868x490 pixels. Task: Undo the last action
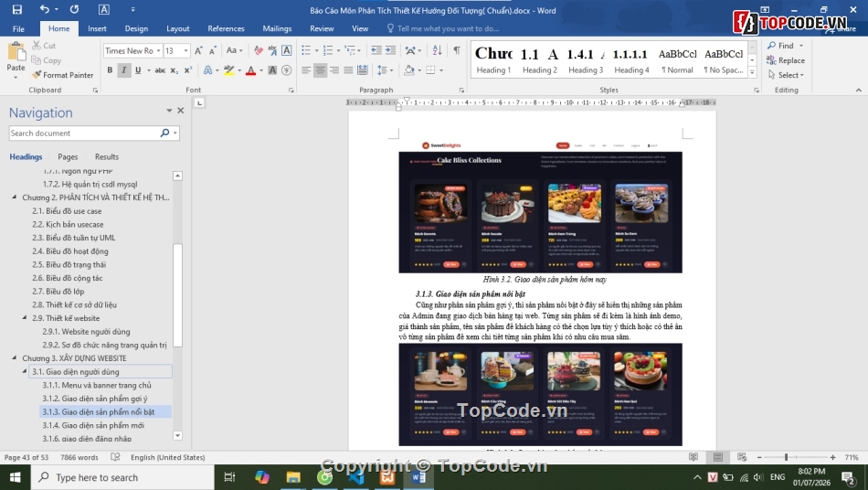tap(44, 9)
